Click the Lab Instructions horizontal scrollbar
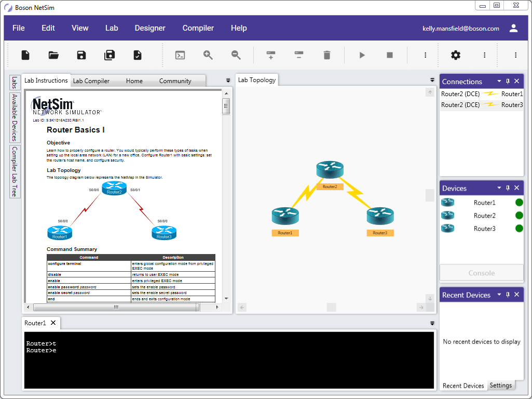Viewport: 532px width, 399px height. [117, 308]
